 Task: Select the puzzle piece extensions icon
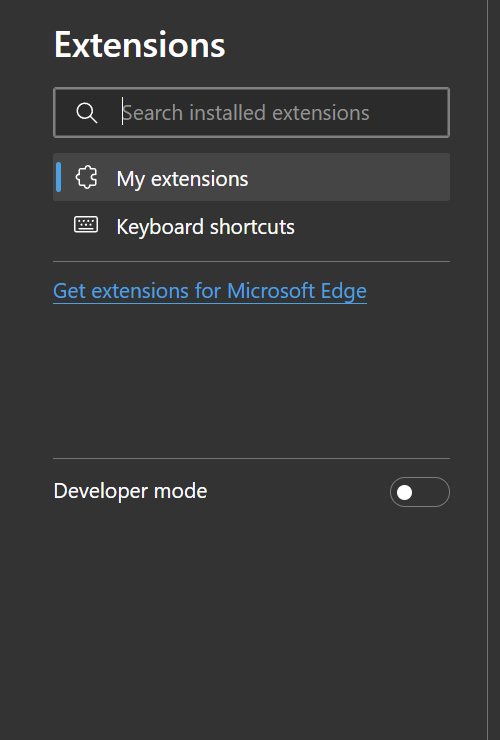[86, 178]
